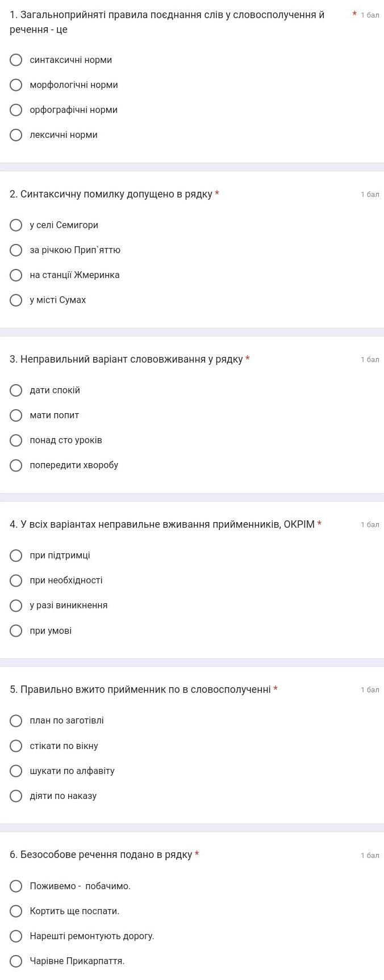This screenshot has width=384, height=980.
Task: Choose the 'мати попит' option
Action: click(16, 415)
